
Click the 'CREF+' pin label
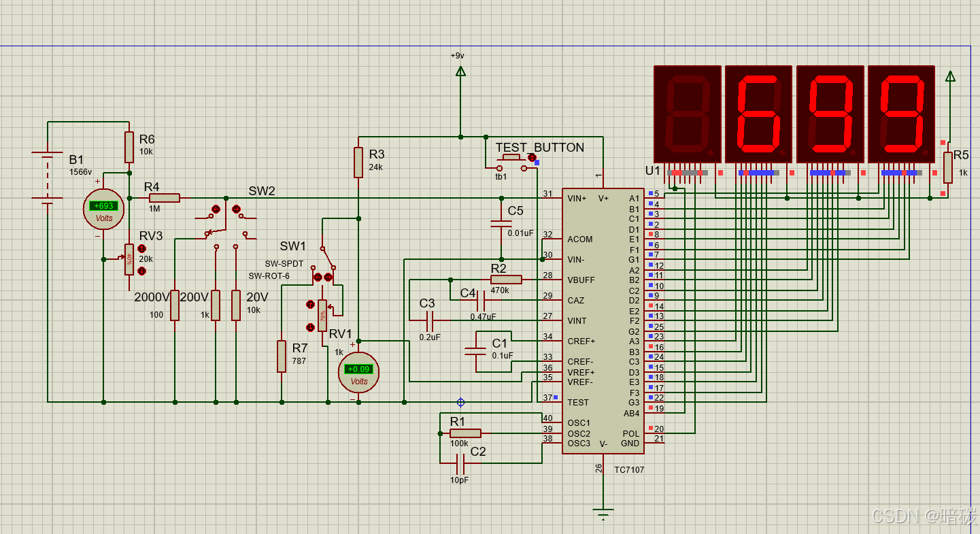(581, 341)
